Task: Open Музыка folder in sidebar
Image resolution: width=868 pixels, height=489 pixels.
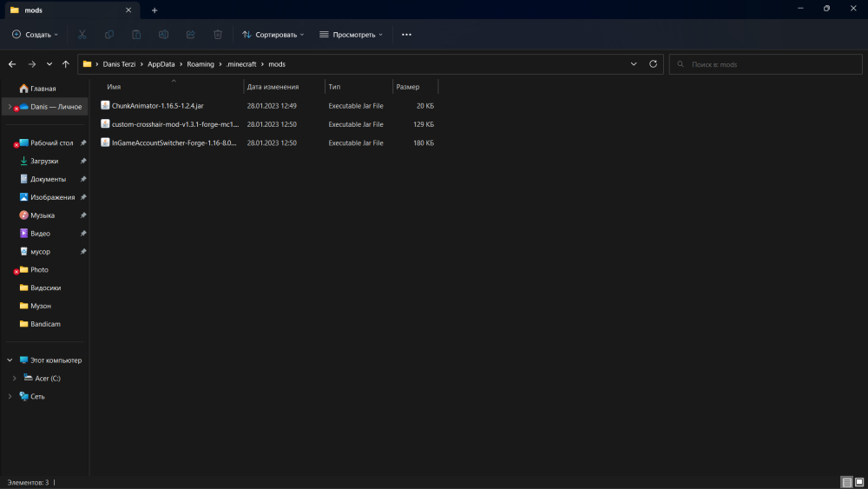Action: pyautogui.click(x=42, y=215)
